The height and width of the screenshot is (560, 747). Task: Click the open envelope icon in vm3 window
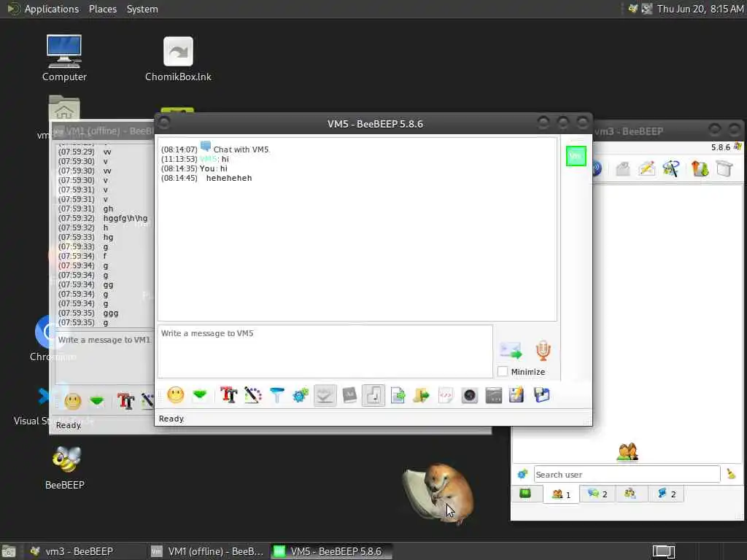click(x=623, y=168)
